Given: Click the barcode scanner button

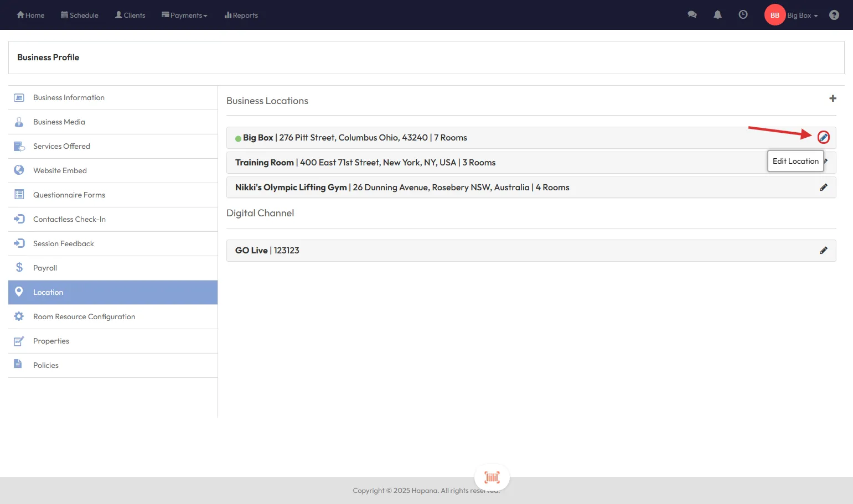Looking at the screenshot, I should pos(492,477).
